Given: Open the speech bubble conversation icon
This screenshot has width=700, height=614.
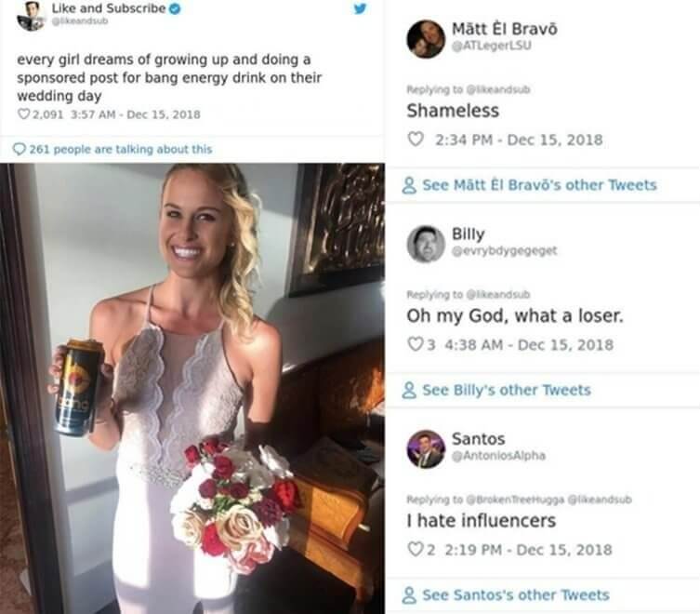Looking at the screenshot, I should [x=20, y=149].
